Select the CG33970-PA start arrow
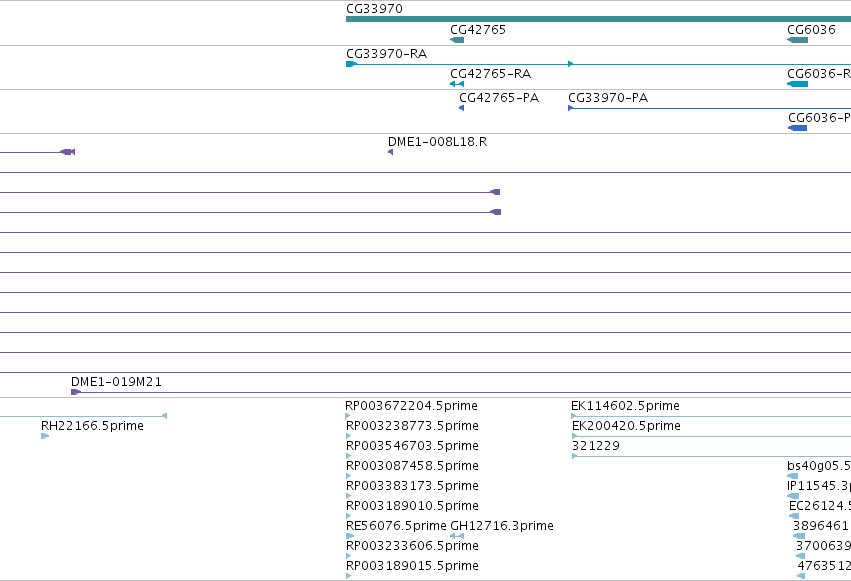 (x=570, y=108)
